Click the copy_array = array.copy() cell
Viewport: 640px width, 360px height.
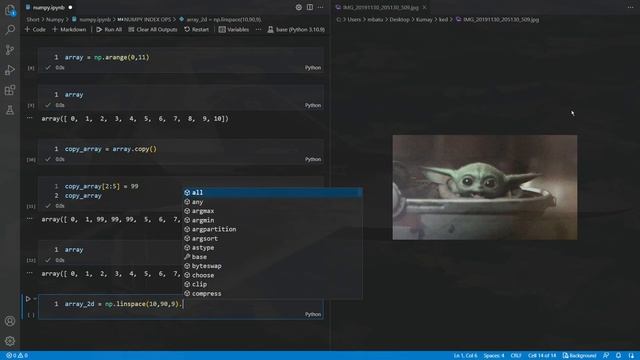point(181,152)
